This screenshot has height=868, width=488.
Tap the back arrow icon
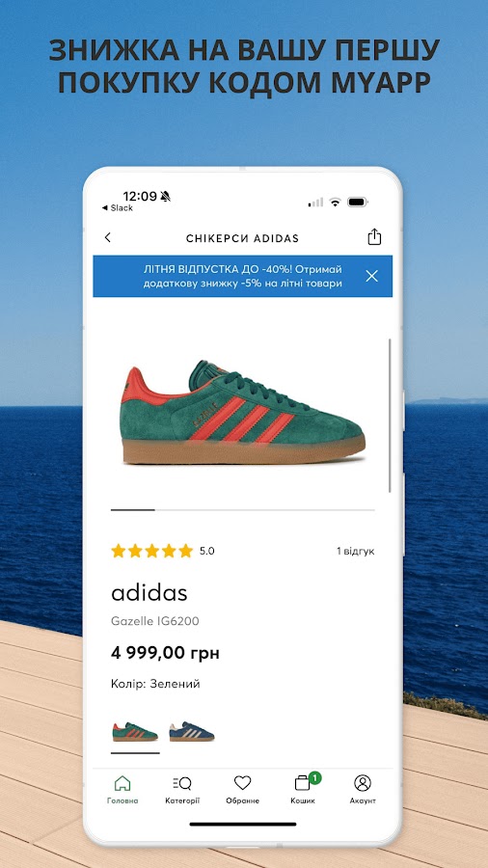[x=108, y=237]
